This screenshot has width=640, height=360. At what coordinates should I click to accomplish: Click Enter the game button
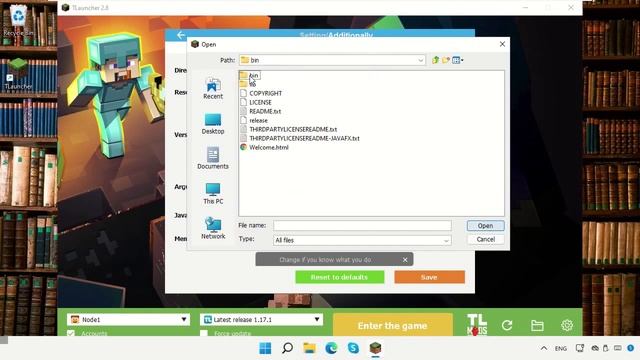pos(393,325)
